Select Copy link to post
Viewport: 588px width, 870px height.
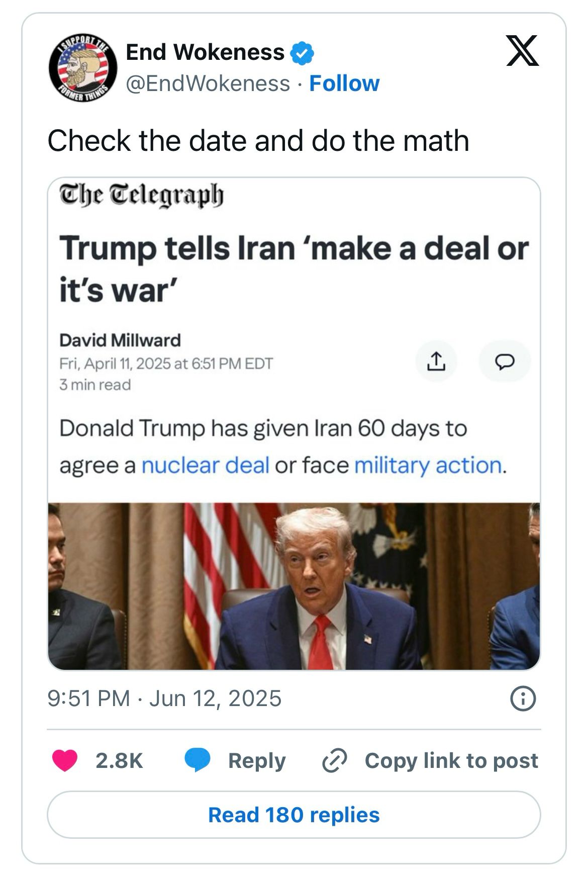click(451, 760)
